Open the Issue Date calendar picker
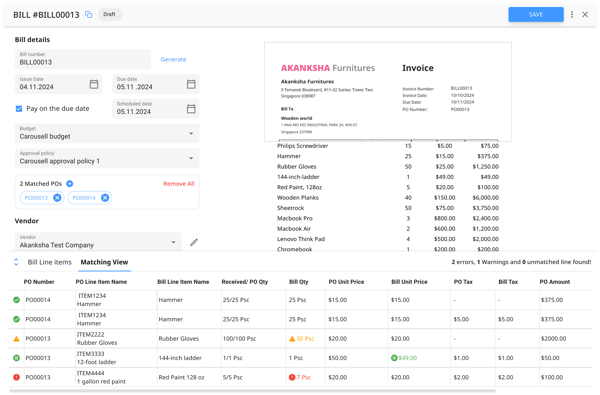The width and height of the screenshot is (600, 395). (94, 84)
